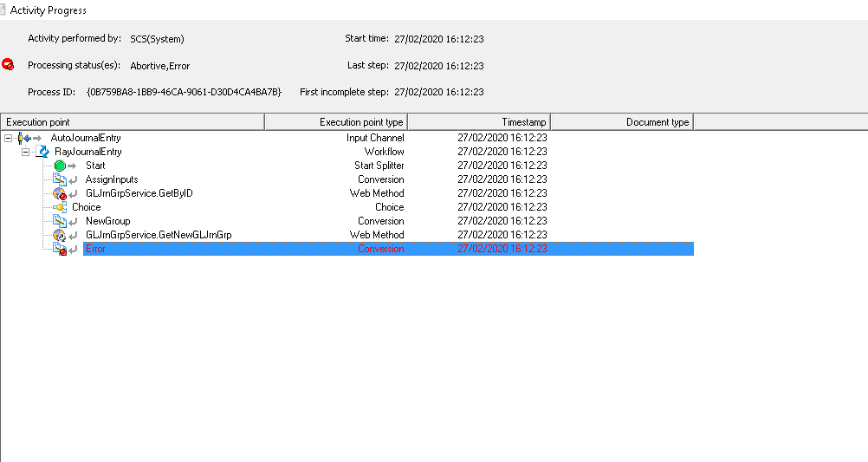This screenshot has height=462, width=868.
Task: Click the Process ID GUID value
Action: pyautogui.click(x=184, y=92)
